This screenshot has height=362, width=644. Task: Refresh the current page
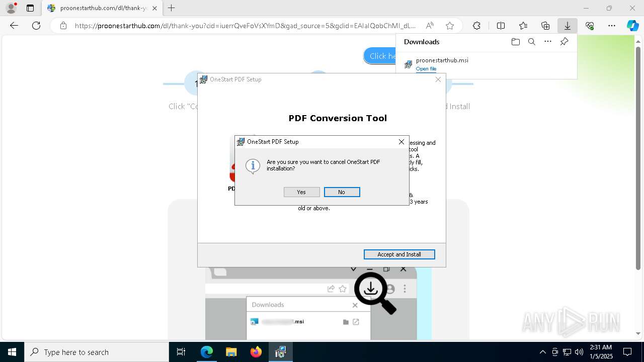[36, 26]
